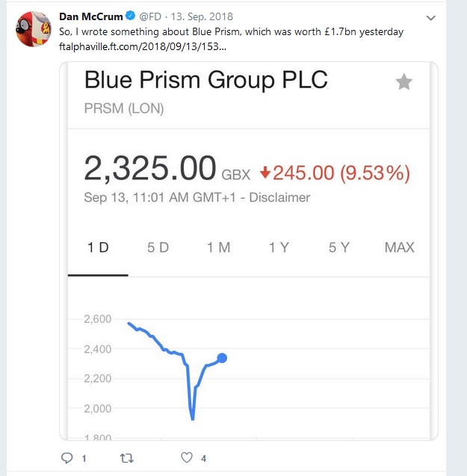Like the tweet with the heart icon

click(187, 457)
